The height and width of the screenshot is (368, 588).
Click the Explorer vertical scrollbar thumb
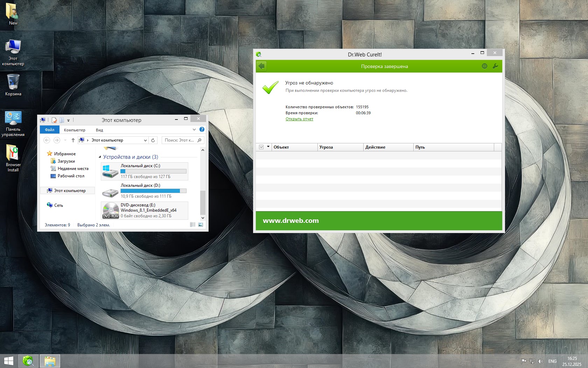(x=202, y=203)
